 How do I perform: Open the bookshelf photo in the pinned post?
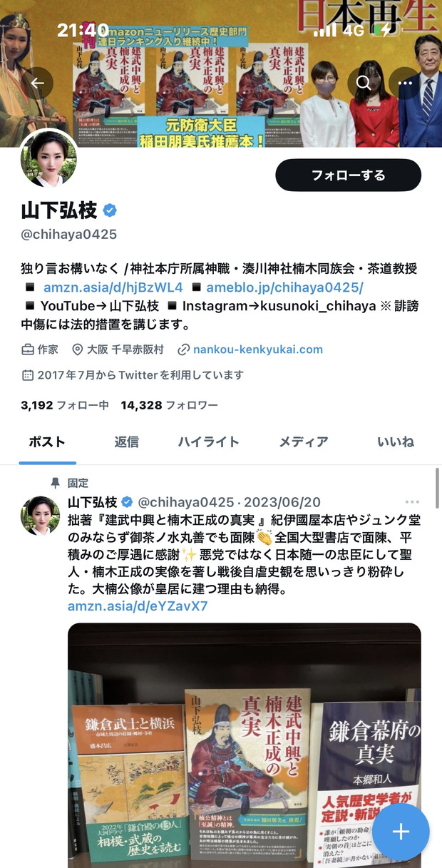tap(245, 745)
